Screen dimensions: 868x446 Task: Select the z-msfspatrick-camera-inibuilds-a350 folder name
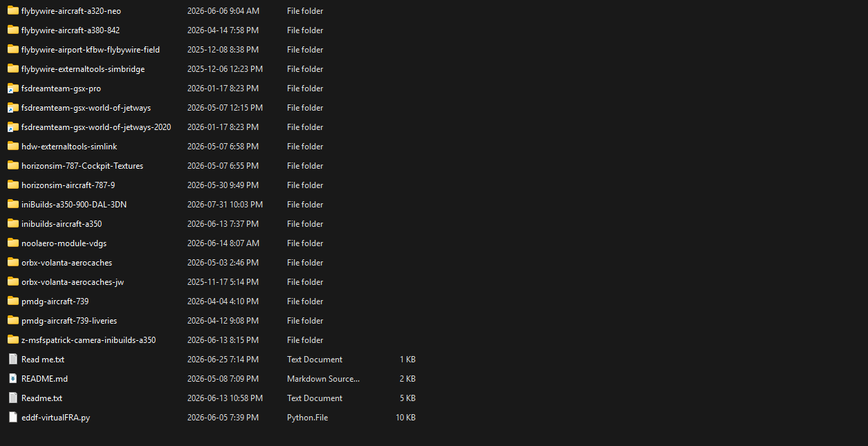click(x=89, y=340)
